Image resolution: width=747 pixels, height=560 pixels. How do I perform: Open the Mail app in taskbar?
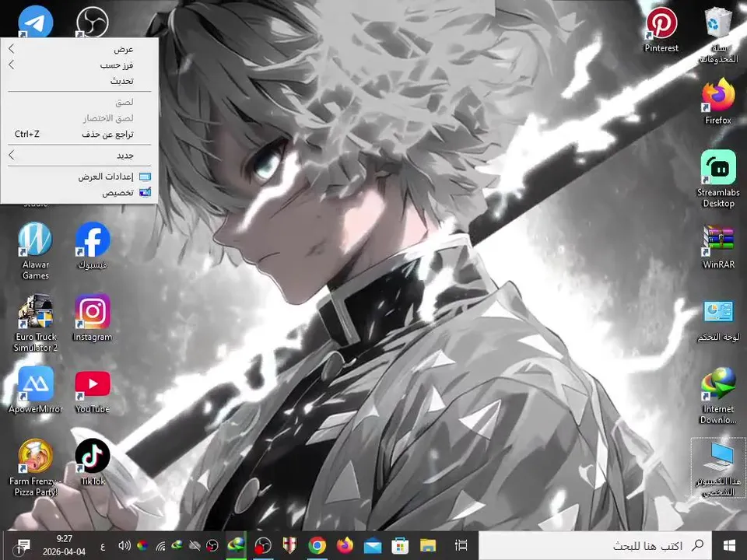pos(373,546)
